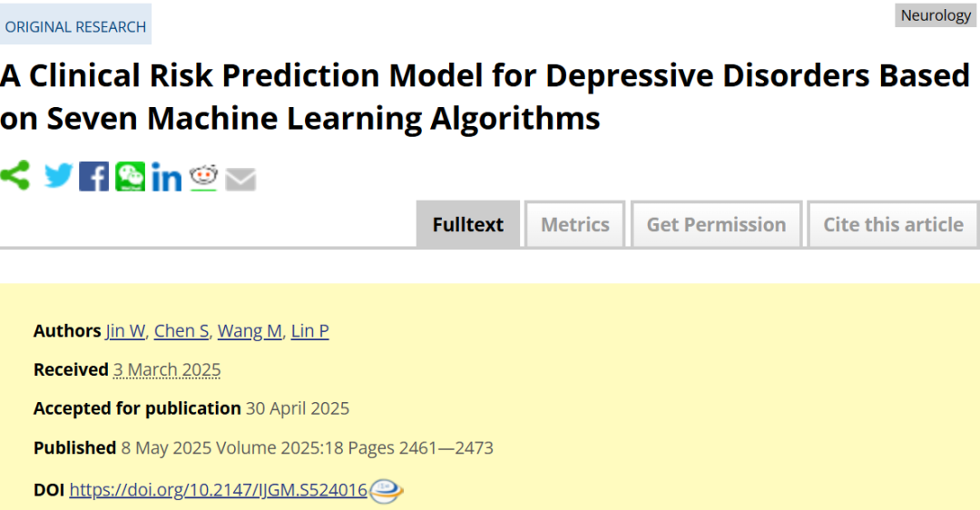This screenshot has width=980, height=510.
Task: Select the Cite this article tab
Action: [893, 224]
